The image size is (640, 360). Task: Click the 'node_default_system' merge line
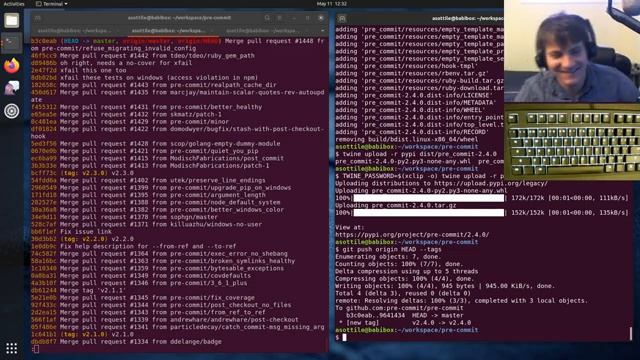tap(156, 202)
